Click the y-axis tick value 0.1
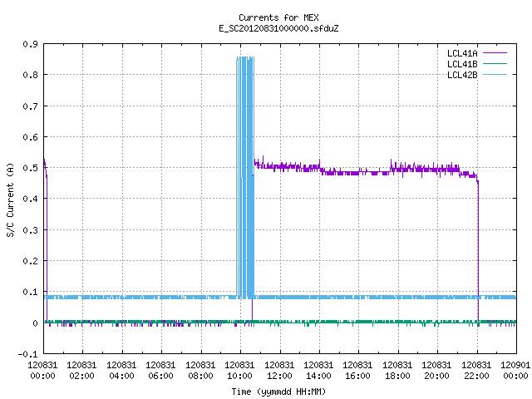The height and width of the screenshot is (399, 532). (30, 292)
